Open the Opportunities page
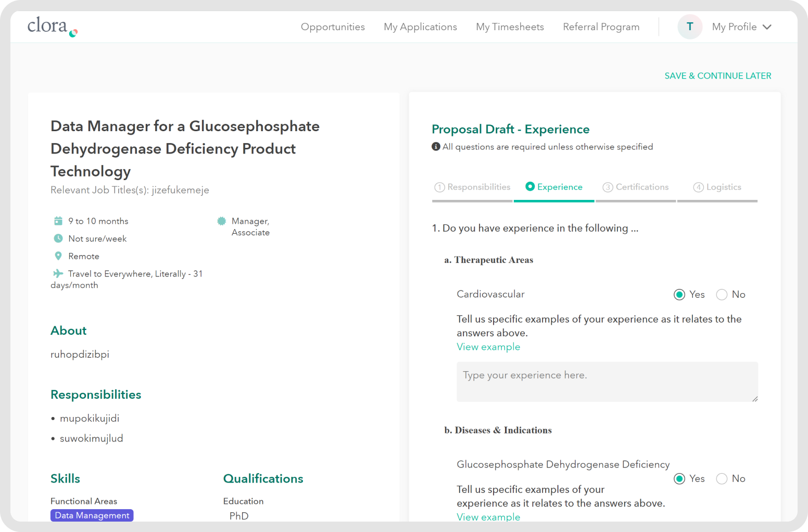This screenshot has width=808, height=532. tap(333, 27)
